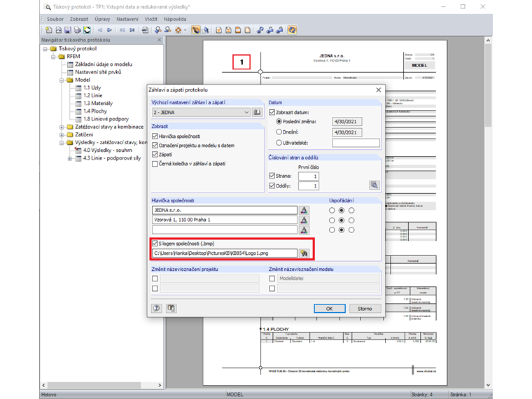
Task: Collapse the RFEM tree node
Action: tap(53, 57)
